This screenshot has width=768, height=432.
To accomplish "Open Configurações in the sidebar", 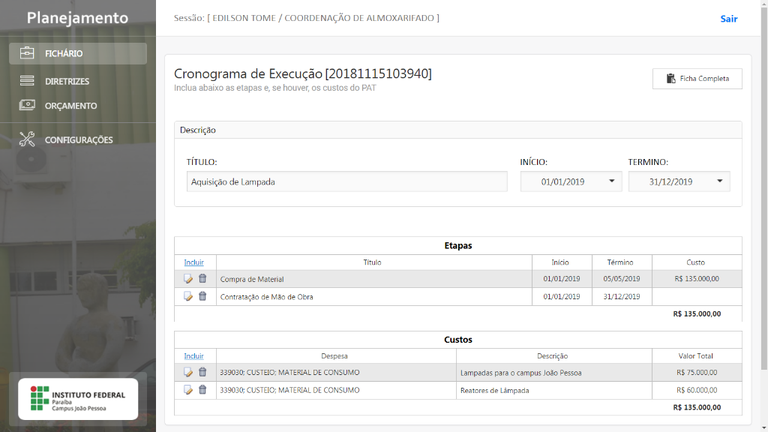I will tap(78, 140).
